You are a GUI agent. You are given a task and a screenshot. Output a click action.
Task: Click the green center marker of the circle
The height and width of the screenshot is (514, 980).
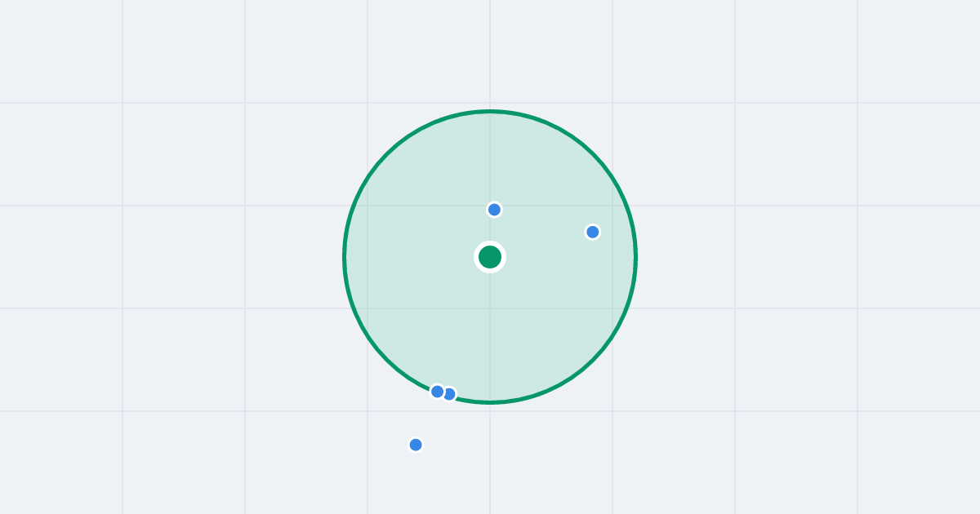tap(490, 257)
